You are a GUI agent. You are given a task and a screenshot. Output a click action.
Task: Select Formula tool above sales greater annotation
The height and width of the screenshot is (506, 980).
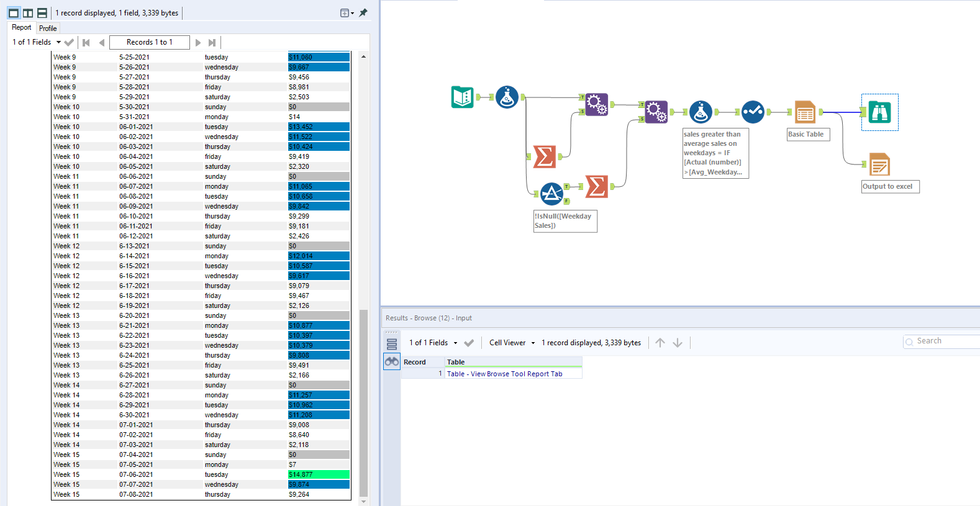pyautogui.click(x=702, y=112)
